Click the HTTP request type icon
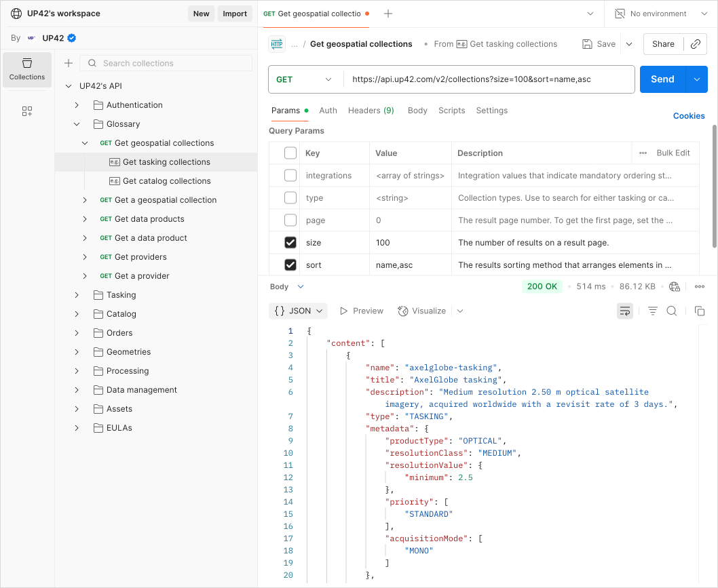This screenshot has width=718, height=588. pyautogui.click(x=277, y=44)
